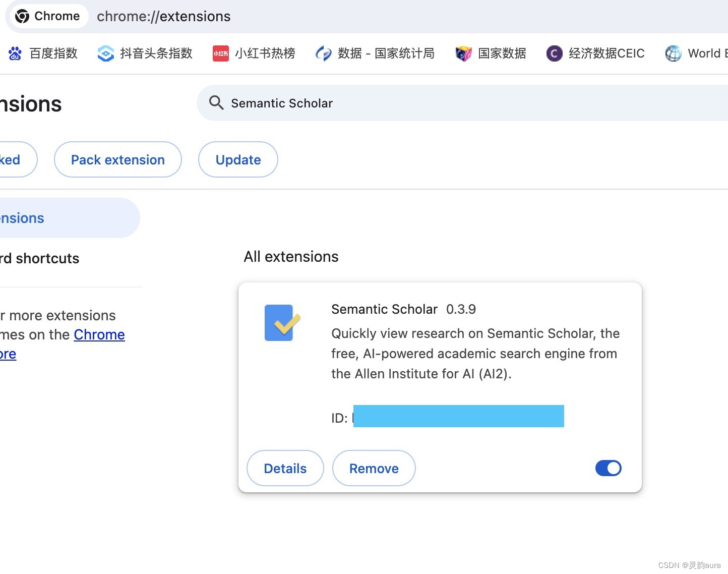Click the search magnifier icon
728x574 pixels.
click(x=216, y=103)
